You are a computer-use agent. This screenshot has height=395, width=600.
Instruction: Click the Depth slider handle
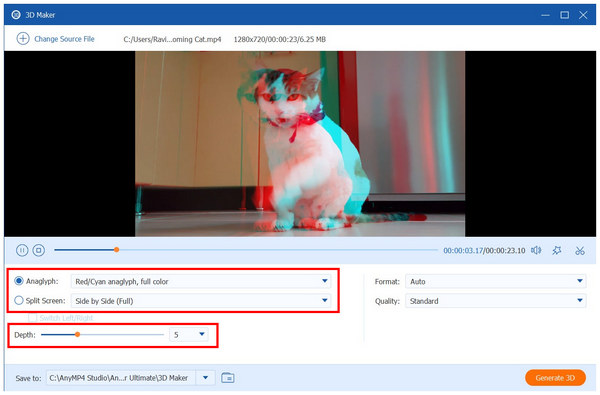(77, 335)
